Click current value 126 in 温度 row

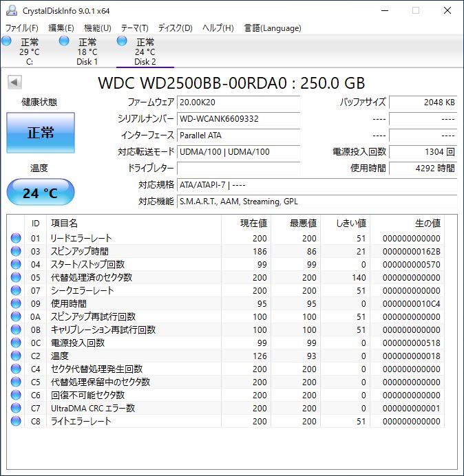260,356
